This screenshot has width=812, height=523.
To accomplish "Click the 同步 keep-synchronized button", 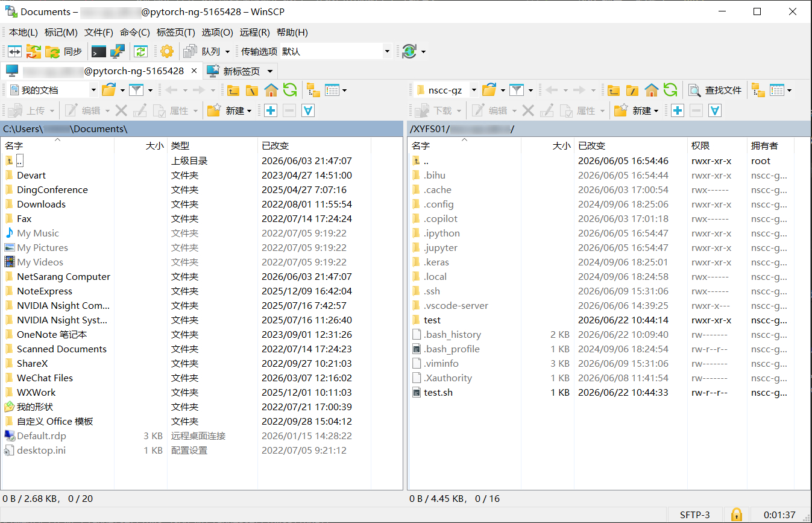I will (64, 52).
